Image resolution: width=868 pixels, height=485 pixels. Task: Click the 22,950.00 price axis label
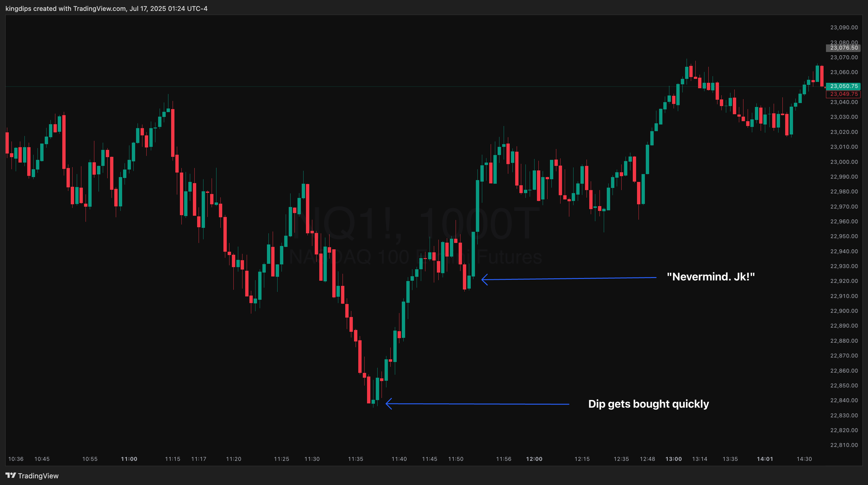(x=844, y=236)
